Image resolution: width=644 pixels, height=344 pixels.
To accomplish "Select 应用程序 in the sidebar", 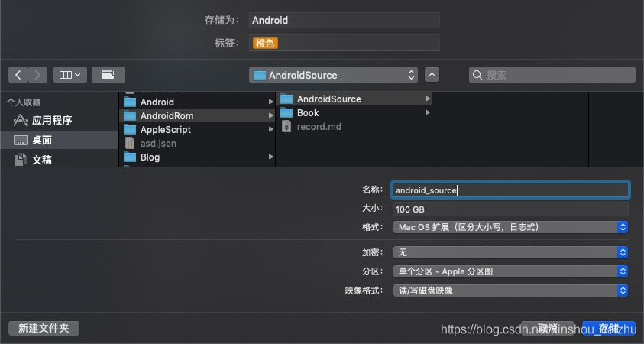I will point(59,120).
